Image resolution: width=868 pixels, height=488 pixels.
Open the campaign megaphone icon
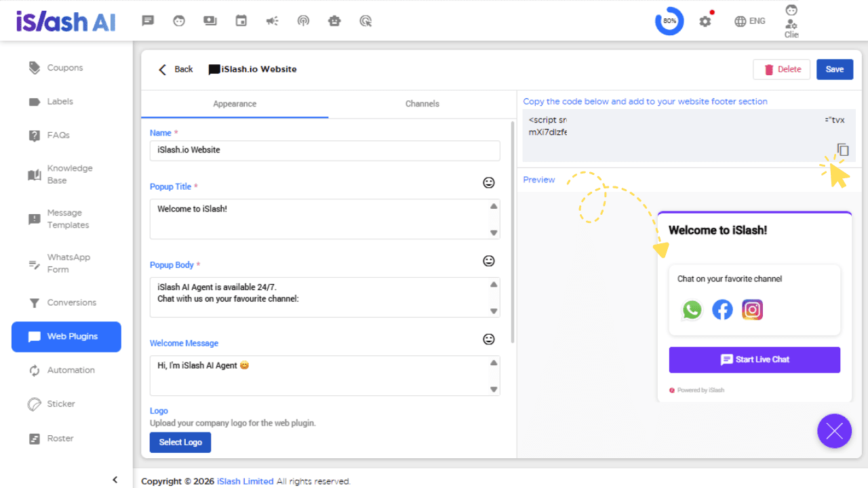[272, 21]
